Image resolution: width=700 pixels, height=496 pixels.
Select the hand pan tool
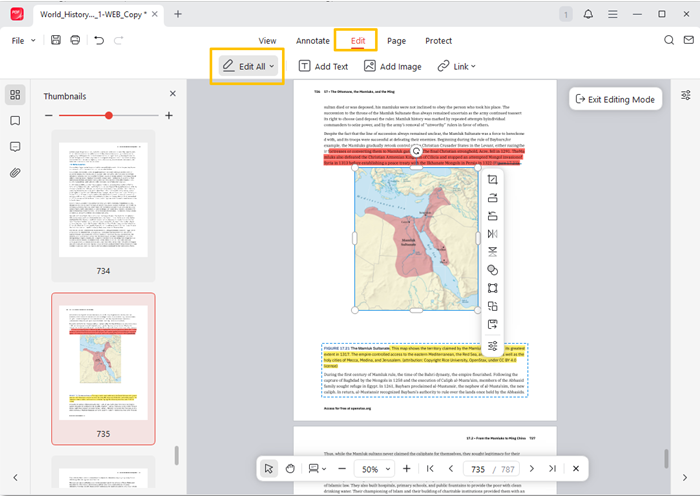(x=290, y=468)
